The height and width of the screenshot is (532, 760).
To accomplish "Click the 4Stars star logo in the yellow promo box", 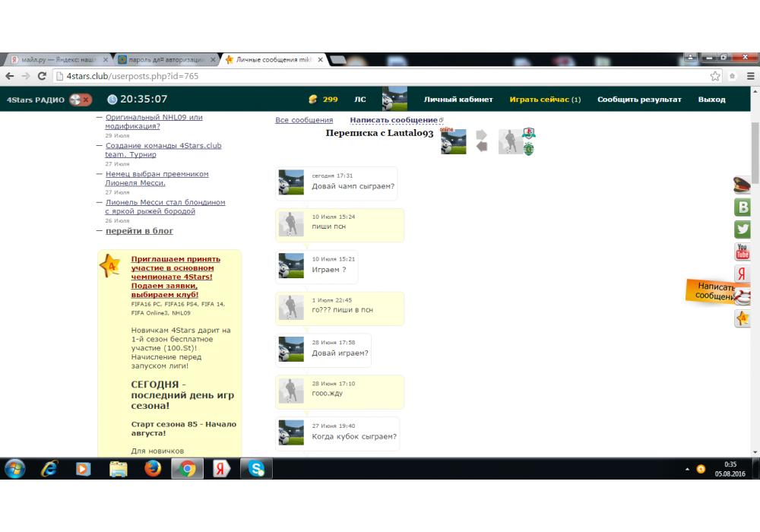I will [x=110, y=265].
